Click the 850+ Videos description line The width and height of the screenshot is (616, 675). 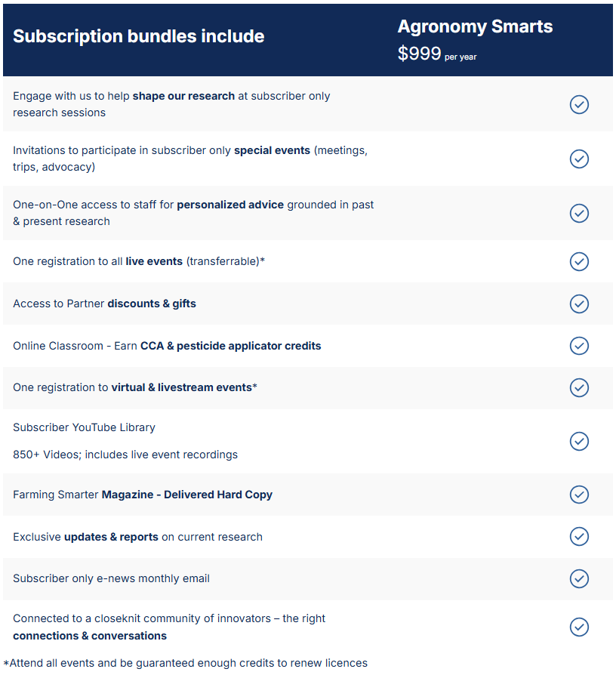coord(125,455)
